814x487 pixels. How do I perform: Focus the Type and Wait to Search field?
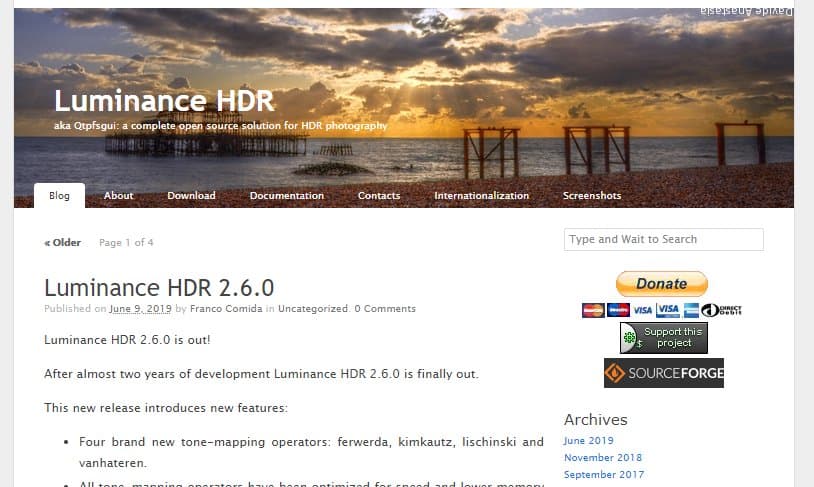click(663, 239)
